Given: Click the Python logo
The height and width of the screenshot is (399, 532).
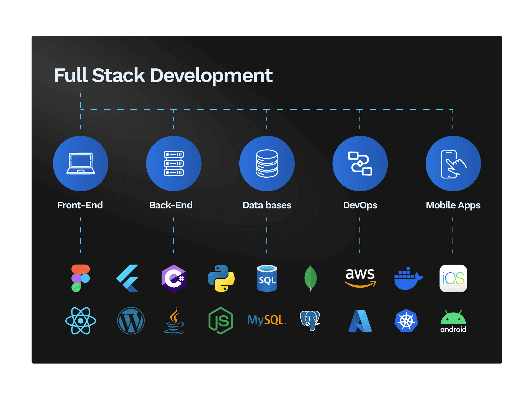Looking at the screenshot, I should 221,278.
